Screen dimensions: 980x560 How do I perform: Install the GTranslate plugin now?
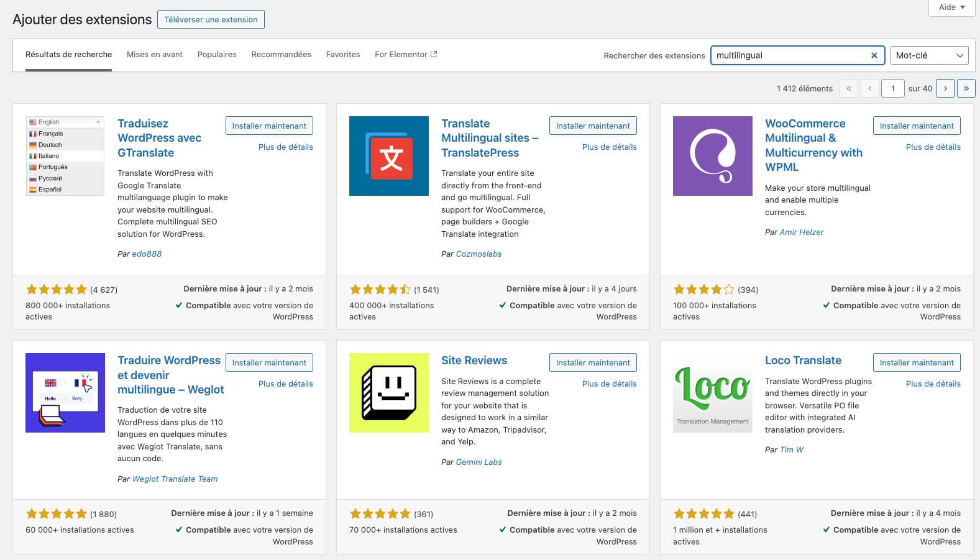(269, 126)
